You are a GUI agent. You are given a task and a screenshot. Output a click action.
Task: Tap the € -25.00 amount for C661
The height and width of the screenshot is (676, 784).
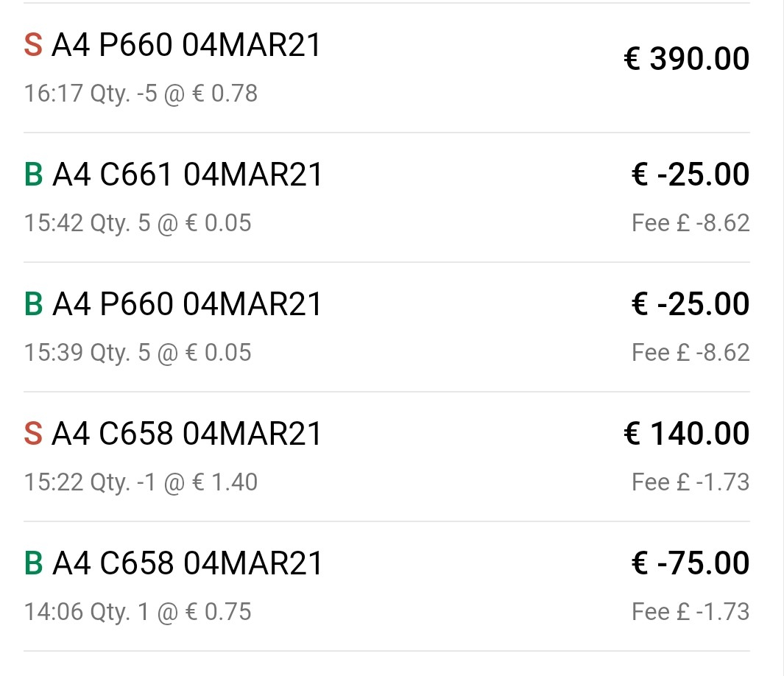(x=691, y=175)
